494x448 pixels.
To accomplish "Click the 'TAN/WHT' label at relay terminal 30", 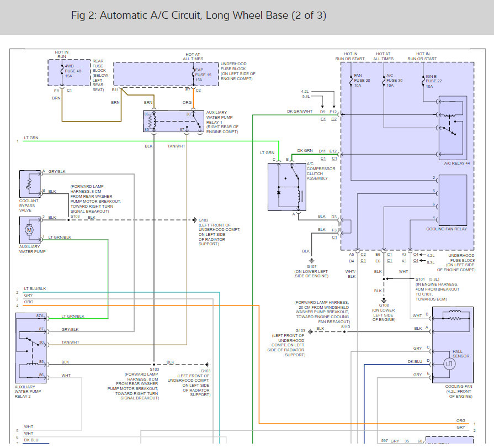I will pos(71,342).
